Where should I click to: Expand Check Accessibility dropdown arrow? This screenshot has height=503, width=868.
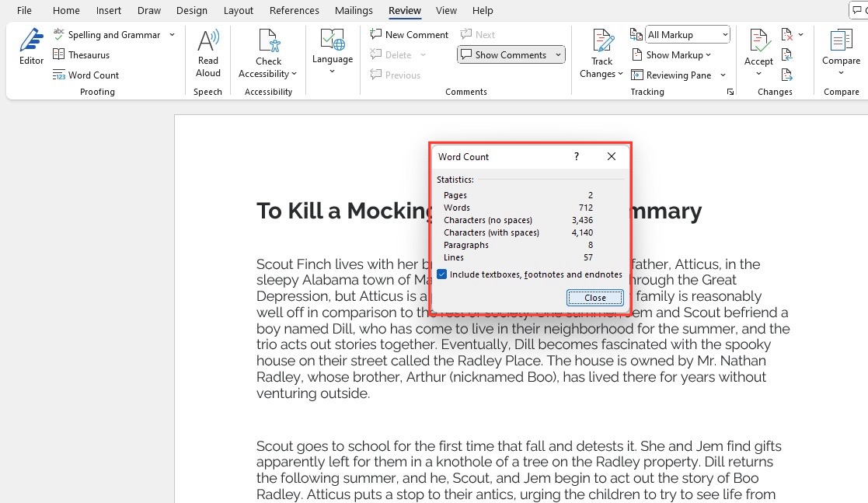point(294,74)
